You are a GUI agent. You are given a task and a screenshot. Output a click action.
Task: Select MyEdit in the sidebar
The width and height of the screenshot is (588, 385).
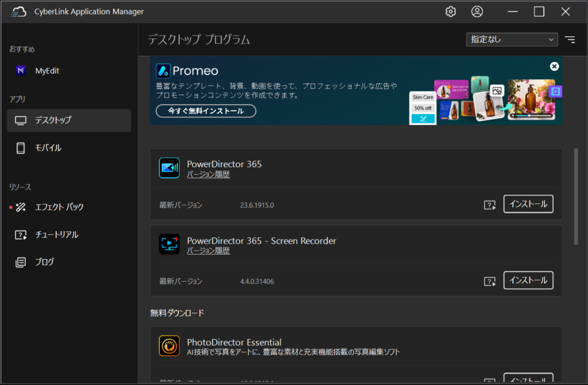click(x=47, y=71)
